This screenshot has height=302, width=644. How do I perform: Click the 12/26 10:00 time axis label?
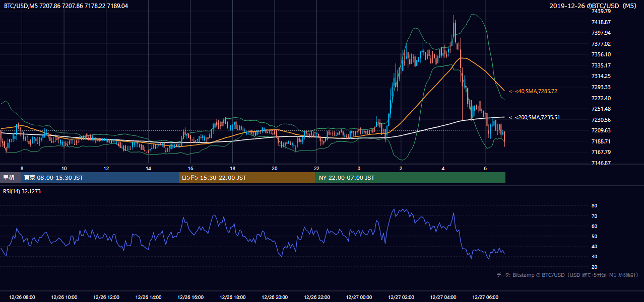(x=64, y=297)
